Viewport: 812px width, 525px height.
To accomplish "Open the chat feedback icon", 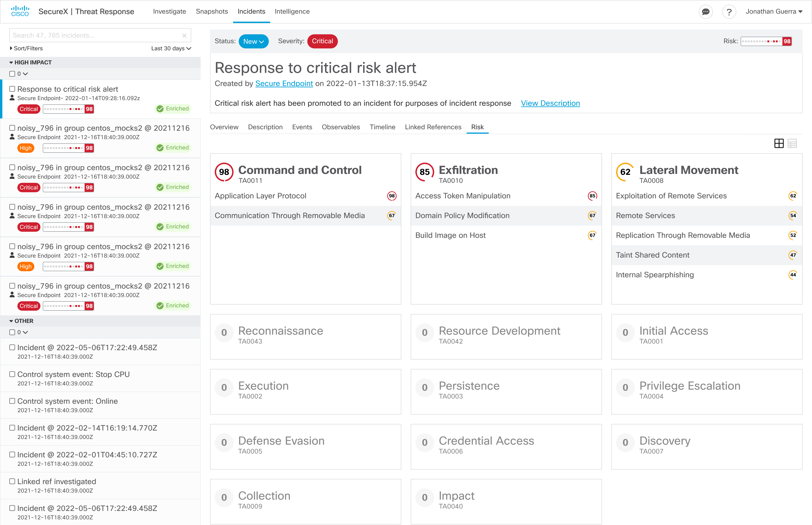I will pyautogui.click(x=705, y=12).
